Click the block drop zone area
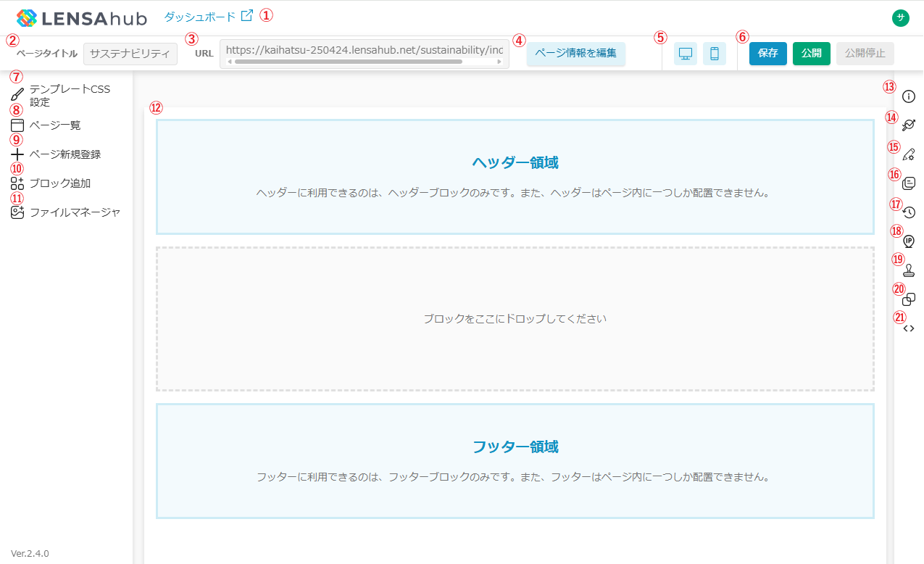This screenshot has height=564, width=924. tap(515, 319)
